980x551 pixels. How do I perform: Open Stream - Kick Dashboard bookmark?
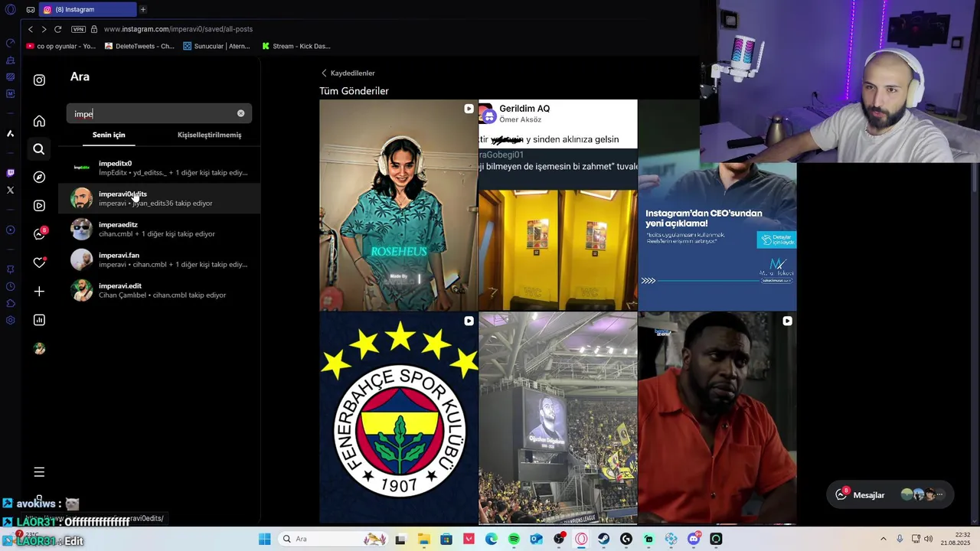click(296, 46)
